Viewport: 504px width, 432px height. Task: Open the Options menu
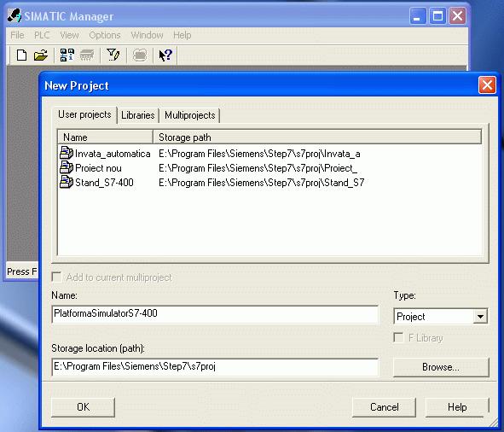(x=105, y=35)
